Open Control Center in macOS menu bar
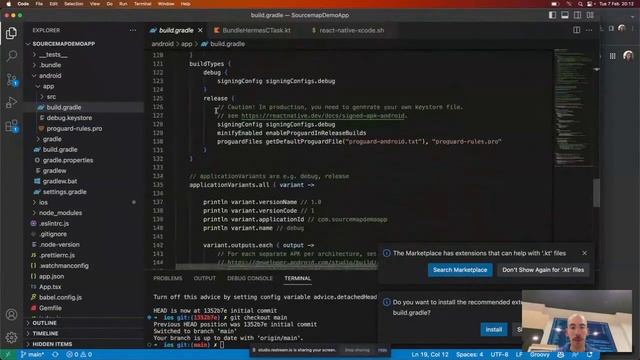640x360 pixels. (590, 4)
